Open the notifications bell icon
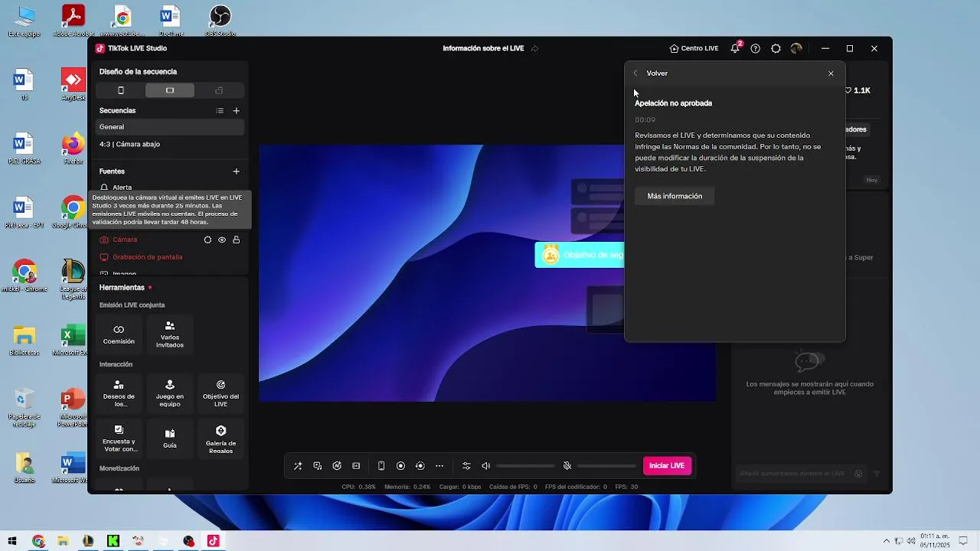 pyautogui.click(x=735, y=48)
